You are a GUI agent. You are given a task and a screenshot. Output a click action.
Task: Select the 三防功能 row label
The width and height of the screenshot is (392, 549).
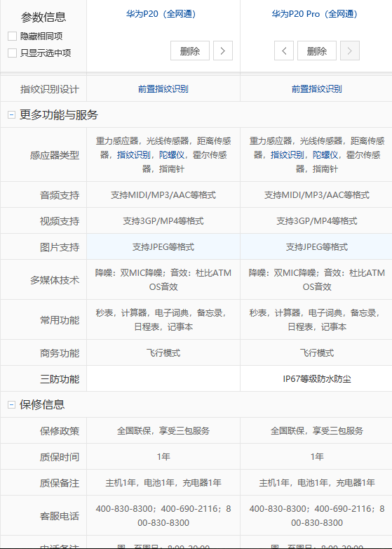click(x=60, y=379)
